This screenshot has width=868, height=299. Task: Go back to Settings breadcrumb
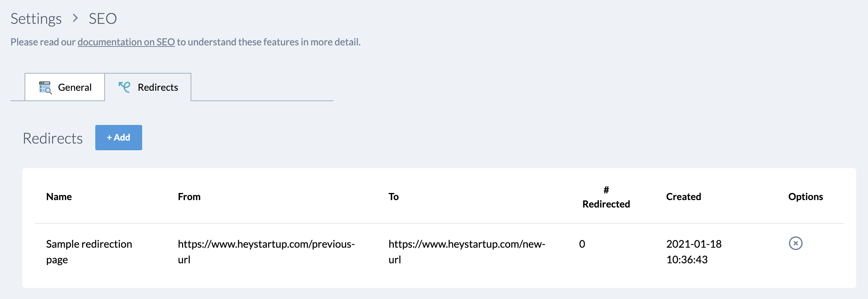click(x=36, y=19)
